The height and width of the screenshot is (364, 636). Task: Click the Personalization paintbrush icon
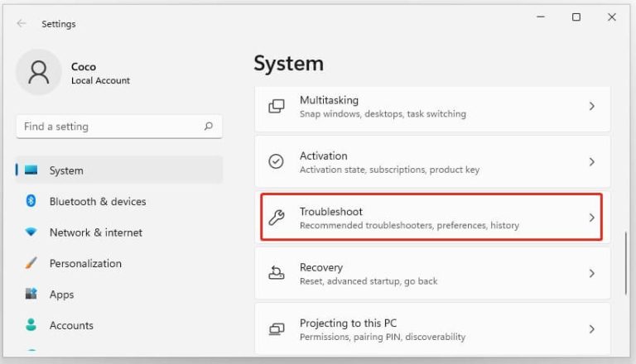click(31, 263)
